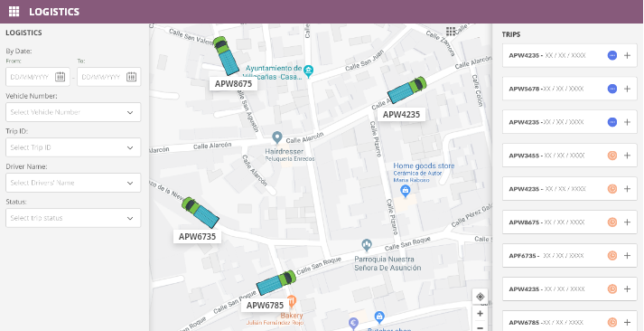Click the APF6735 trip entry
The width and height of the screenshot is (644, 331).
coord(570,255)
